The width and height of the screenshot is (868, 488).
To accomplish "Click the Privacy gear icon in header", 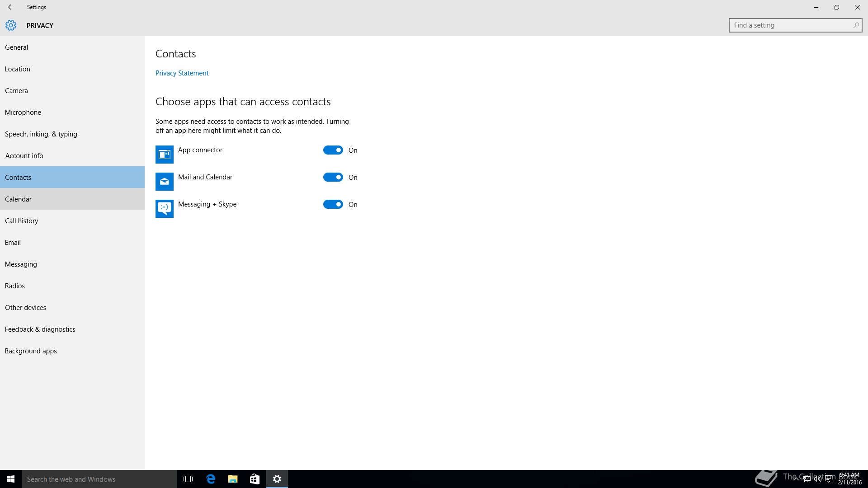I will click(x=11, y=25).
